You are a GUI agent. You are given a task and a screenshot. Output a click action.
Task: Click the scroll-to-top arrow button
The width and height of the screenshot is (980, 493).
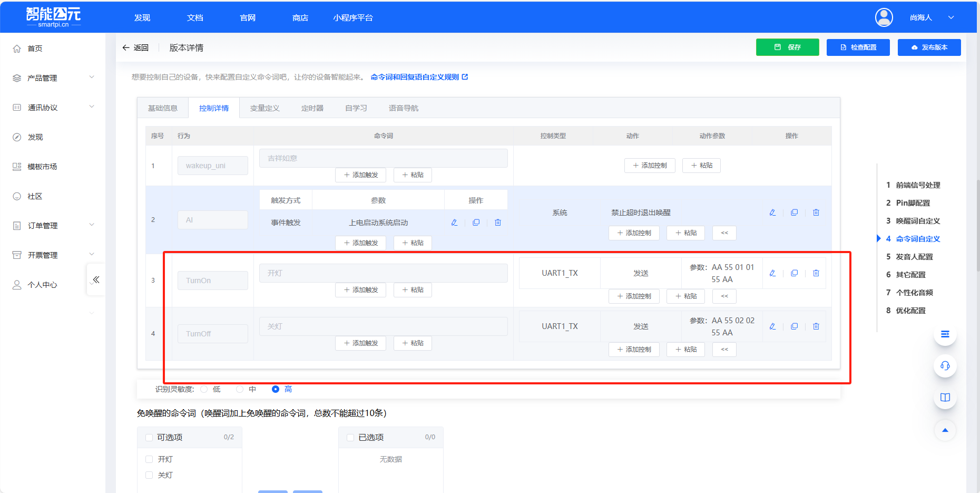(x=945, y=430)
